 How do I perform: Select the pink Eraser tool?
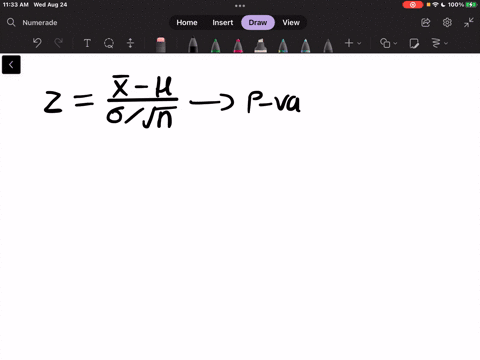coord(161,45)
